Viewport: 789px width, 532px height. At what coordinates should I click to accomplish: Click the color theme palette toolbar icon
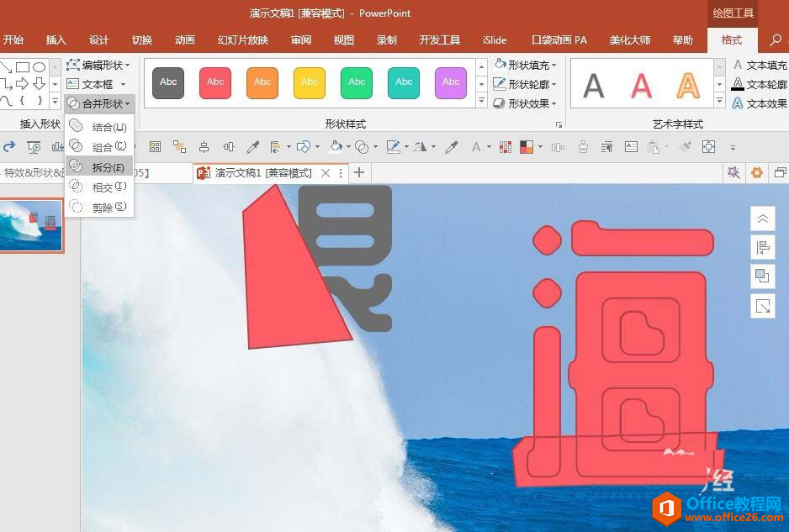(x=527, y=147)
